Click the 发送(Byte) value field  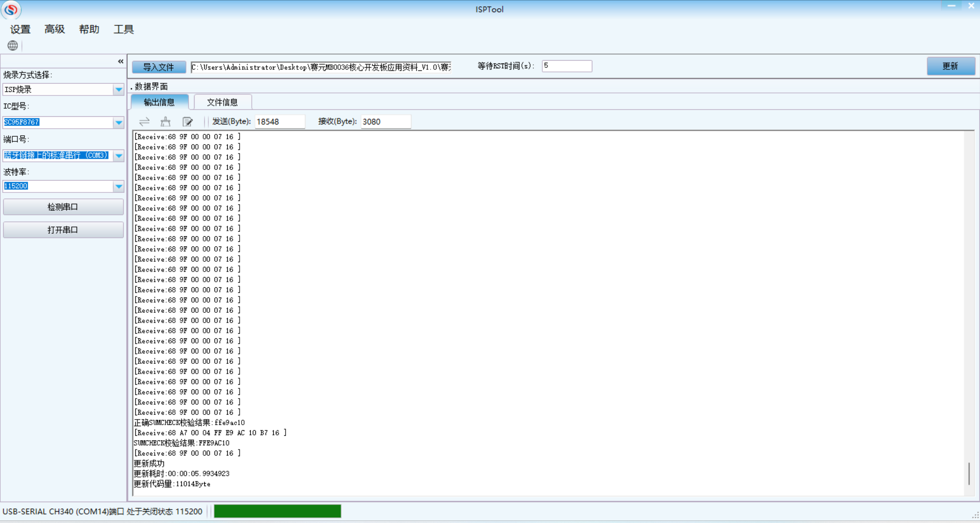point(280,121)
